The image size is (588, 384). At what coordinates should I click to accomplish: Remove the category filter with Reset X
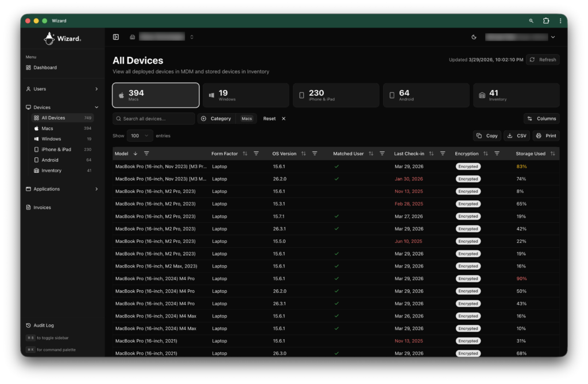point(283,119)
